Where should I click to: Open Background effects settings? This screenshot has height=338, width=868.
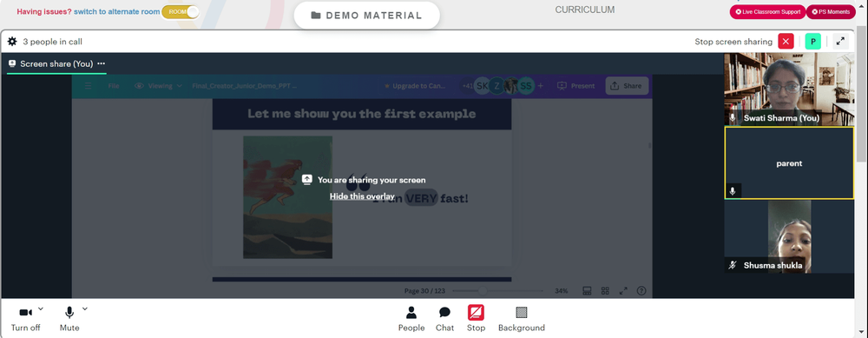522,319
